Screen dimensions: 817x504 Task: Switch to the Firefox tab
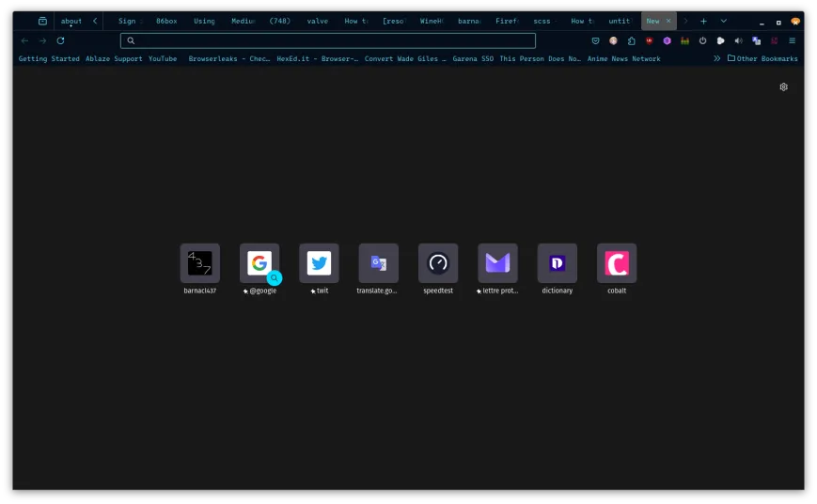click(x=507, y=22)
